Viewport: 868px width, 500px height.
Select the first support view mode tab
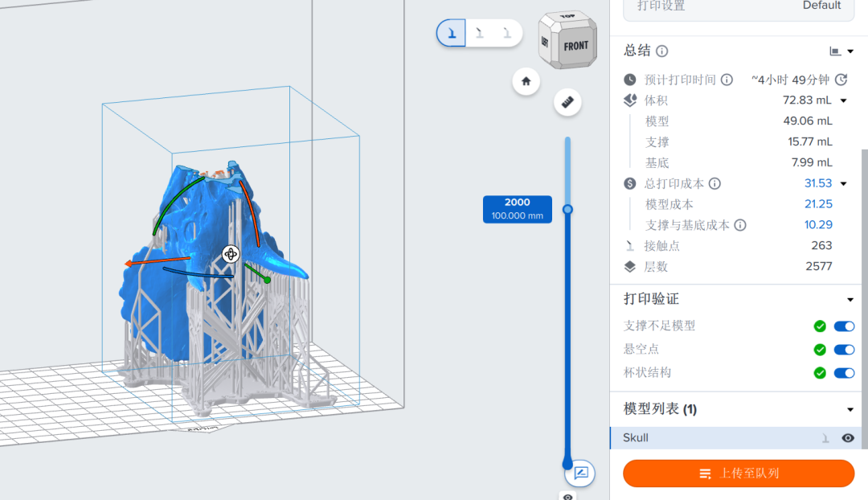point(452,33)
